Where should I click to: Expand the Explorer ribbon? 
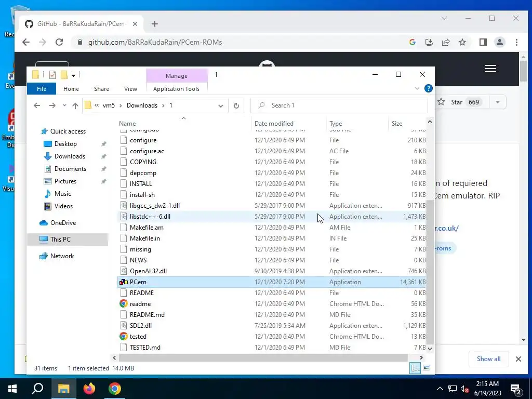coord(417,88)
